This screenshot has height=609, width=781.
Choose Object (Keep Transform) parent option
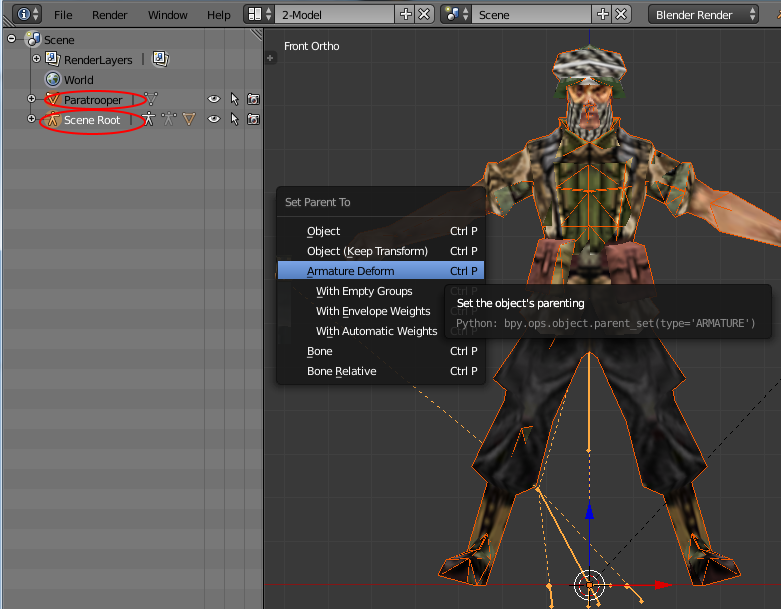coord(381,251)
